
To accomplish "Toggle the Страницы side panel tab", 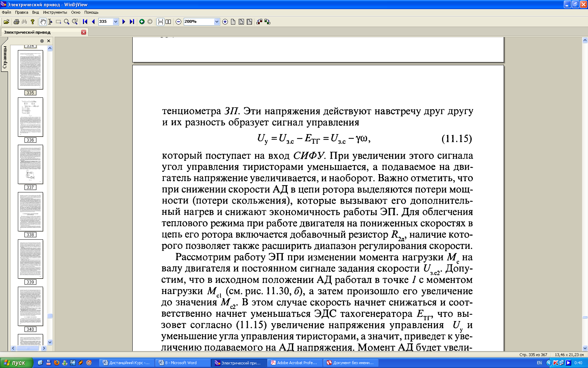I will 5,58.
